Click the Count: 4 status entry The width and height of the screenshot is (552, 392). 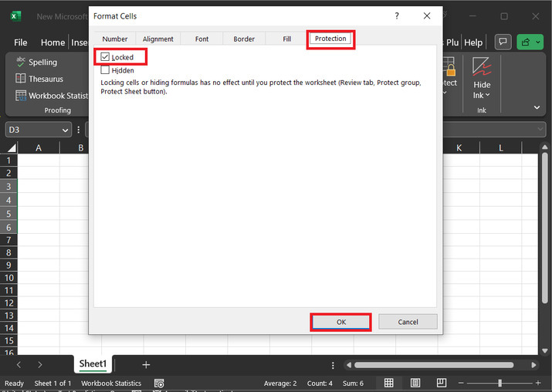[x=320, y=384]
